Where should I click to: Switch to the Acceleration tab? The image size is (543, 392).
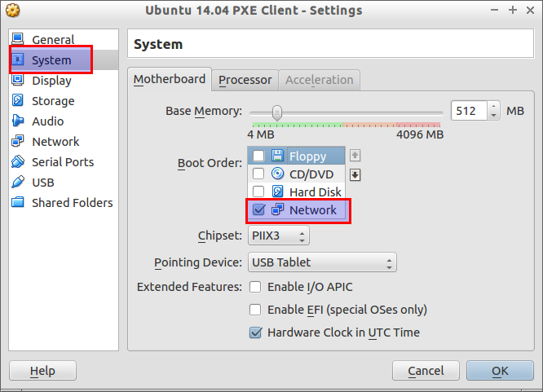tap(319, 80)
